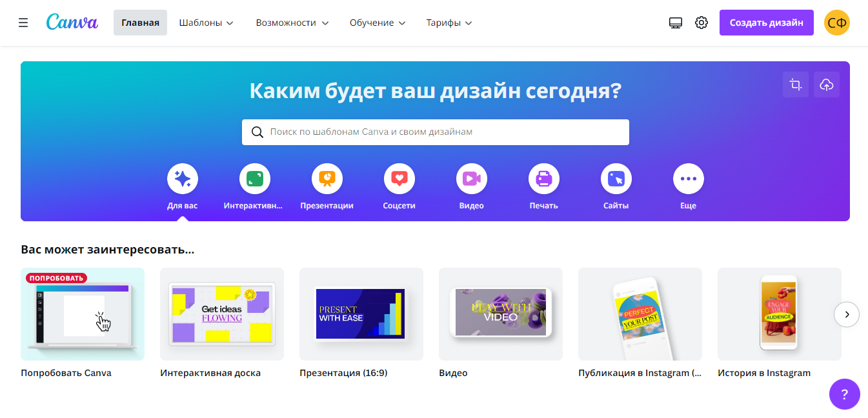Open the hamburger side menu
This screenshot has height=418, width=868.
(23, 23)
